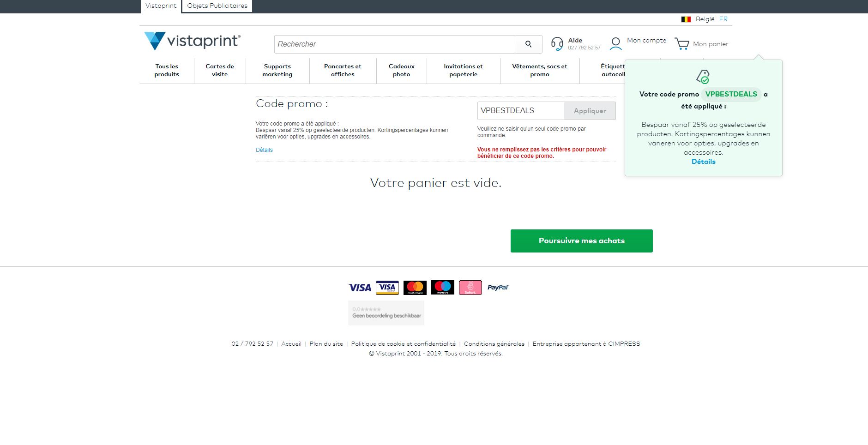Click the VPBESTDEALS code badge in popup

[731, 94]
